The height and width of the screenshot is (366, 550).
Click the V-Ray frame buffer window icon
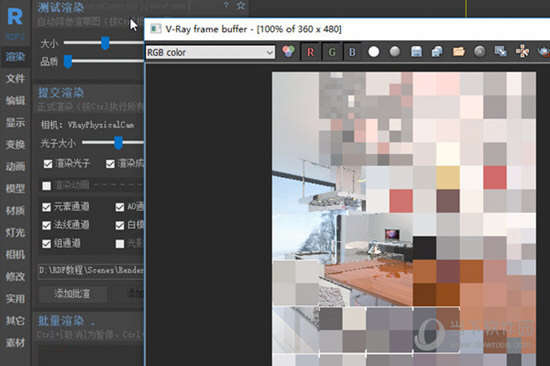coord(156,28)
